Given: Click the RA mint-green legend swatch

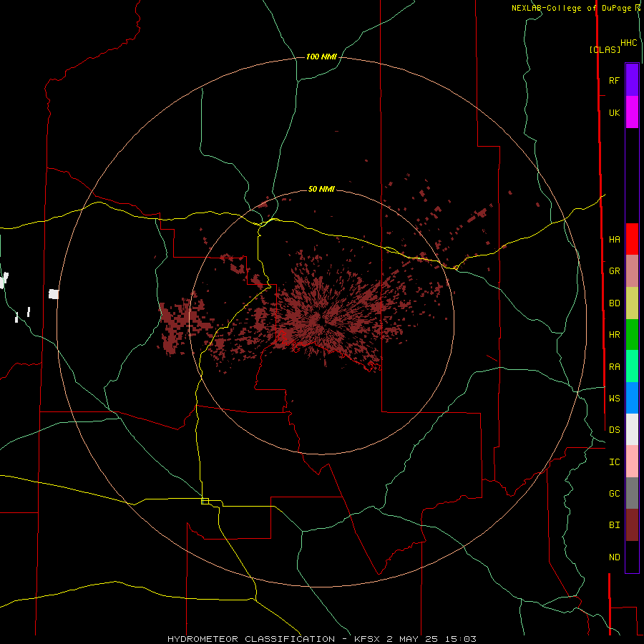Looking at the screenshot, I should 632,366.
